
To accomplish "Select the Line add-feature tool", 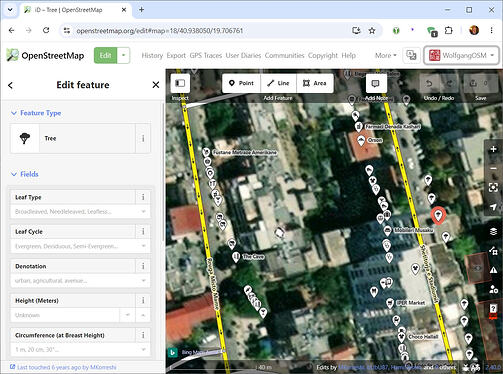I will point(279,83).
